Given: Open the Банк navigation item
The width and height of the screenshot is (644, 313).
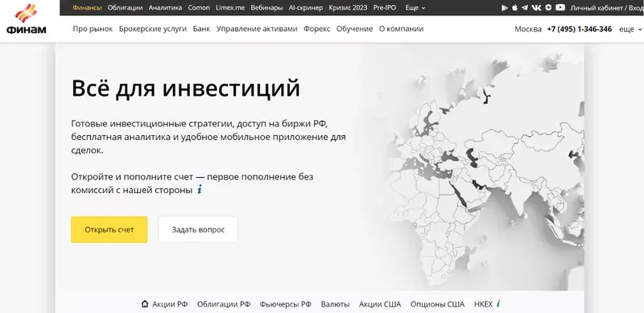Looking at the screenshot, I should pyautogui.click(x=201, y=29).
